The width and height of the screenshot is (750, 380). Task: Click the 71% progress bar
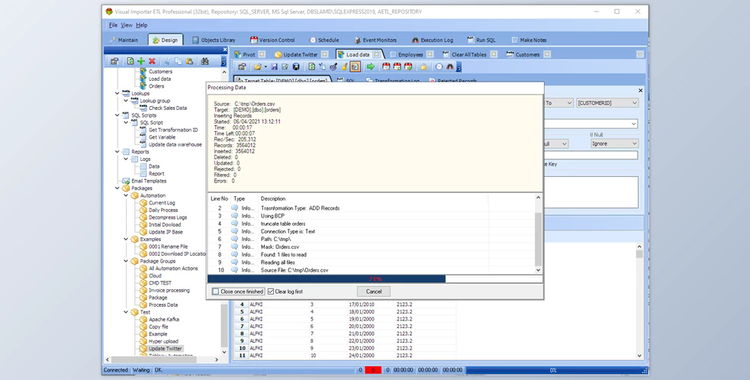click(x=375, y=279)
